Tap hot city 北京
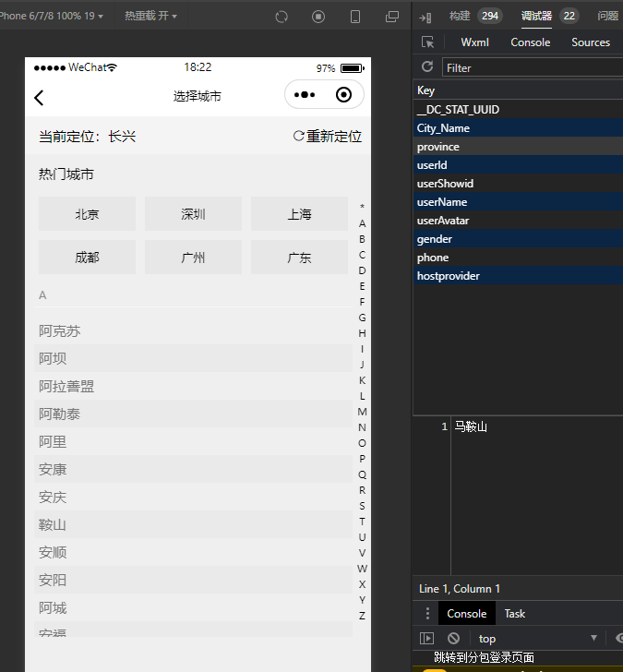Image resolution: width=623 pixels, height=672 pixels. 87,214
